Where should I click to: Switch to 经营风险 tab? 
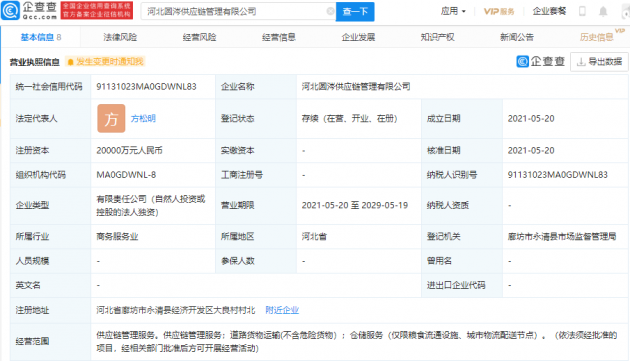point(199,37)
